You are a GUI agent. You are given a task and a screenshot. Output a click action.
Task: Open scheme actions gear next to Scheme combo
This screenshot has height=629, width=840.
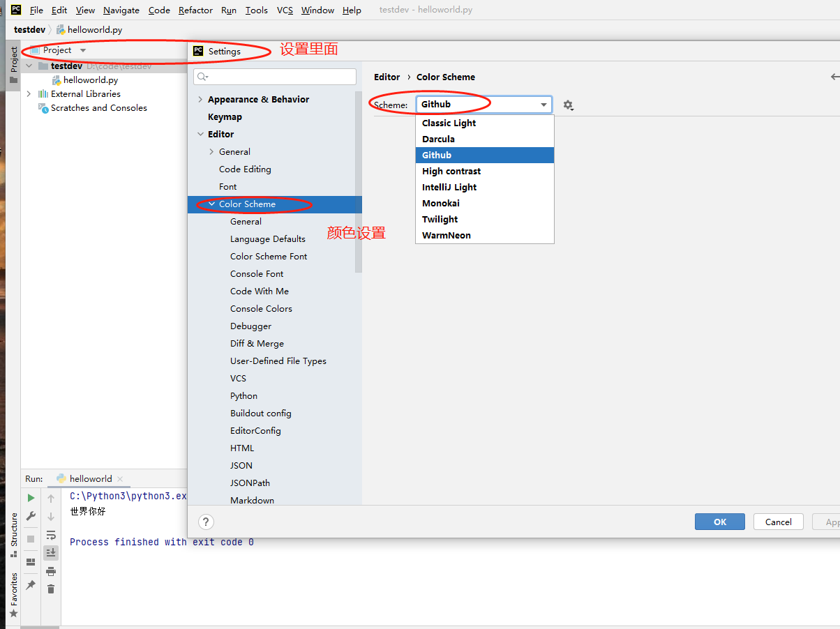point(568,105)
